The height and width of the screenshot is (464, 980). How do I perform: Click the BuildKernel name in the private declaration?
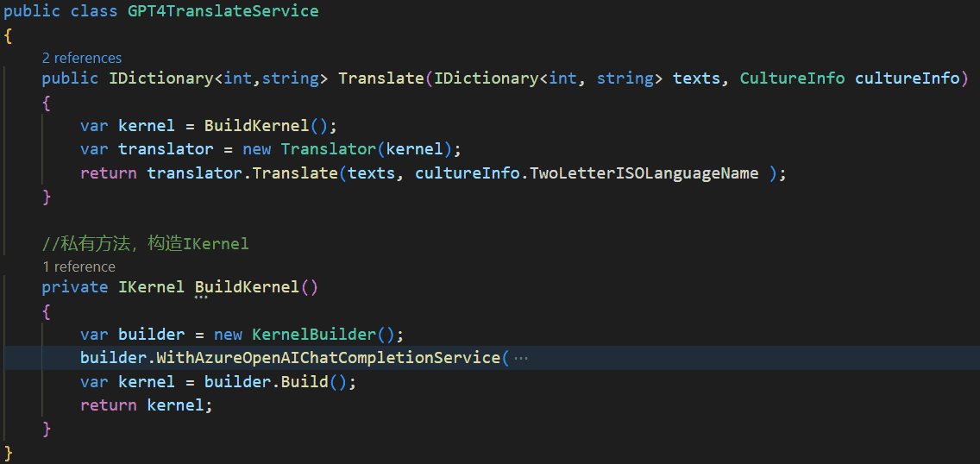pos(247,287)
